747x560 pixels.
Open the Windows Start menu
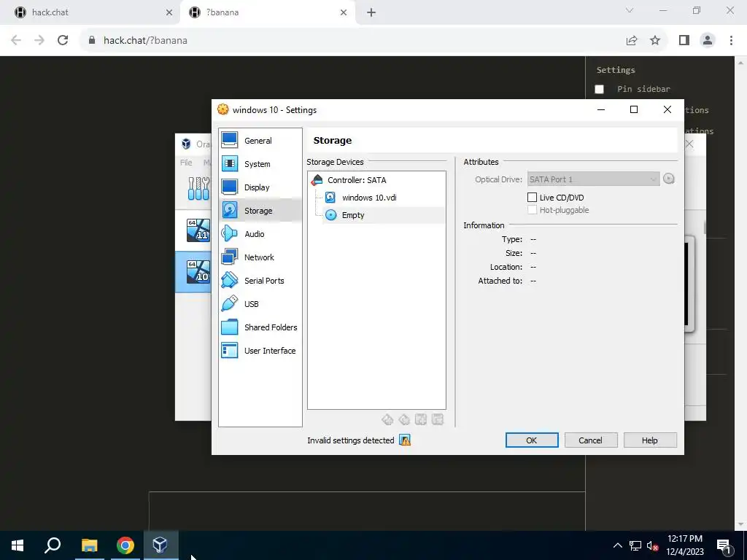(18, 545)
